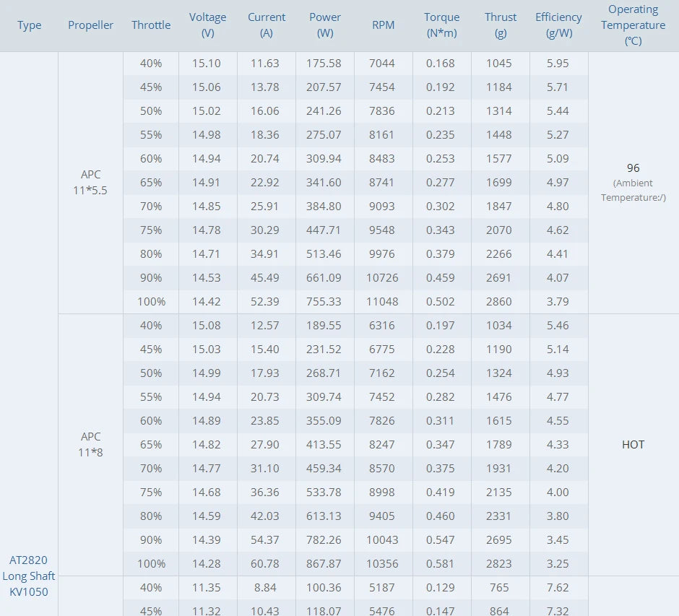The image size is (679, 616).
Task: Select the Throttle column header
Action: (x=151, y=25)
